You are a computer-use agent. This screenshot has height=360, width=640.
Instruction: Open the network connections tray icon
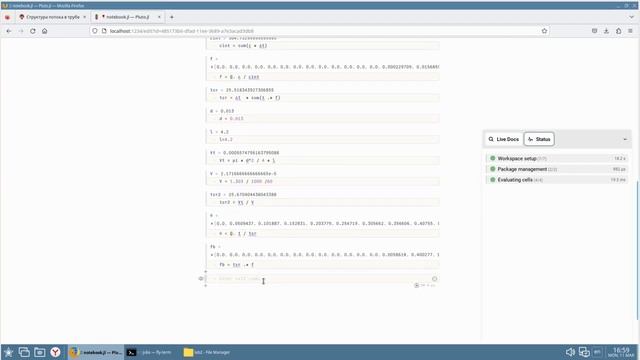pyautogui.click(x=584, y=352)
